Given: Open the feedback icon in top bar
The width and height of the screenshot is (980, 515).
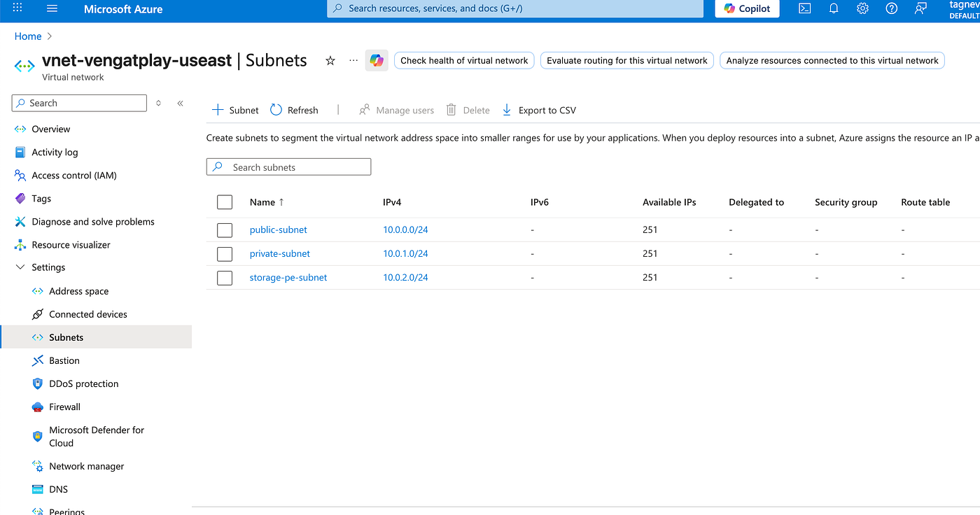Looking at the screenshot, I should (x=920, y=8).
